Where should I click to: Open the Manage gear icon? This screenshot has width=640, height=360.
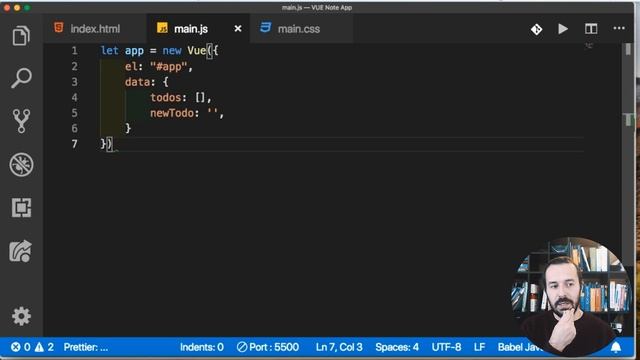tap(21, 316)
